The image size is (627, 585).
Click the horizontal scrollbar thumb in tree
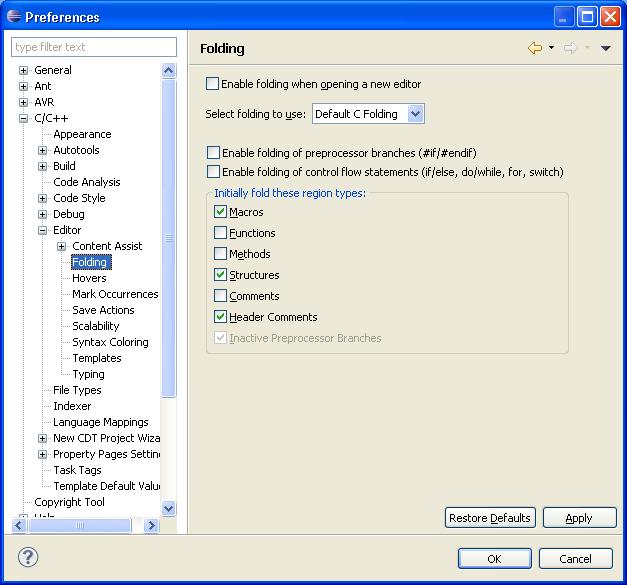click(x=80, y=525)
